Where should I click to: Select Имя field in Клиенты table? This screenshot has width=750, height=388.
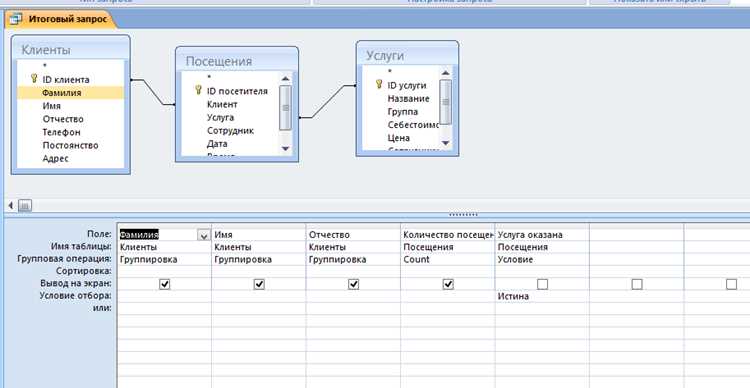click(71, 106)
